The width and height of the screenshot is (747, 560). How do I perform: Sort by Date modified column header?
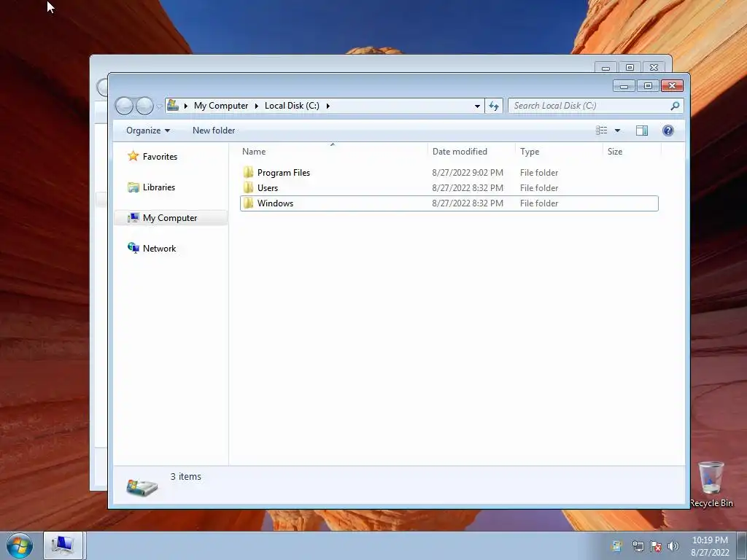[x=471, y=152]
